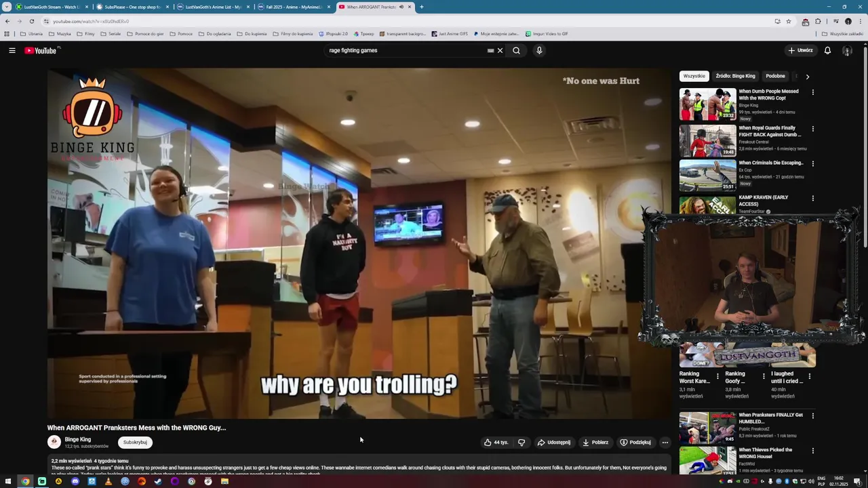Viewport: 868px width, 488px height.
Task: Click the Chrome address bar URL
Action: point(91,21)
